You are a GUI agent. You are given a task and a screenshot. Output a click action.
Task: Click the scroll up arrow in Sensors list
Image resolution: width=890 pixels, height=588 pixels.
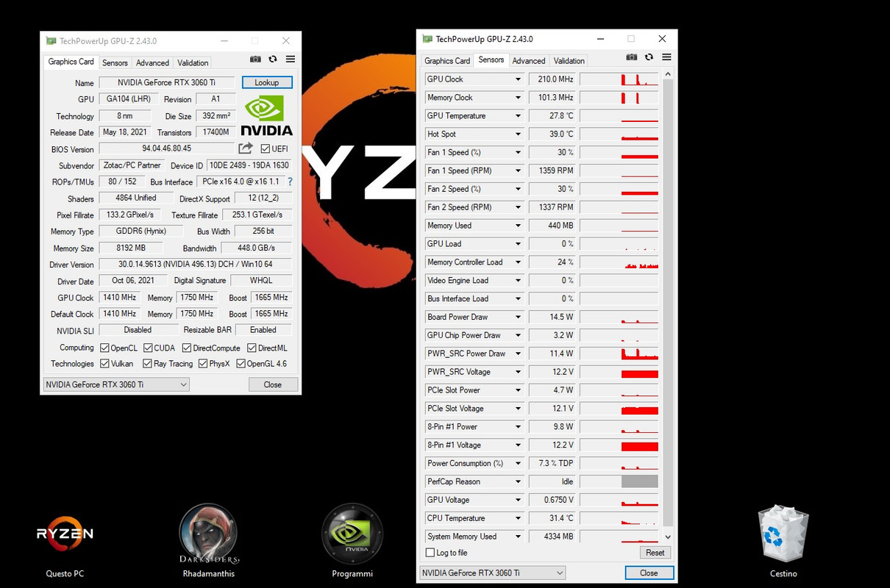coord(668,74)
